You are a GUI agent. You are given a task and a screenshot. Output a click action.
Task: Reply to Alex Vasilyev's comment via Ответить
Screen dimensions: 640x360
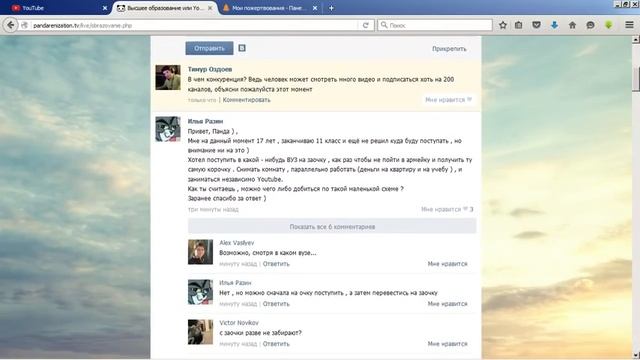point(276,264)
